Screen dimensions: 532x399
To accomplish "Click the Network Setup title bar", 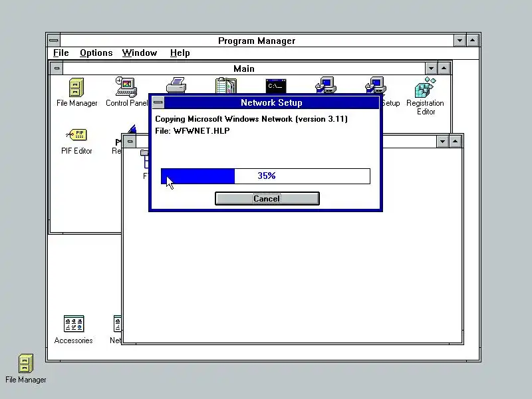I will click(272, 102).
